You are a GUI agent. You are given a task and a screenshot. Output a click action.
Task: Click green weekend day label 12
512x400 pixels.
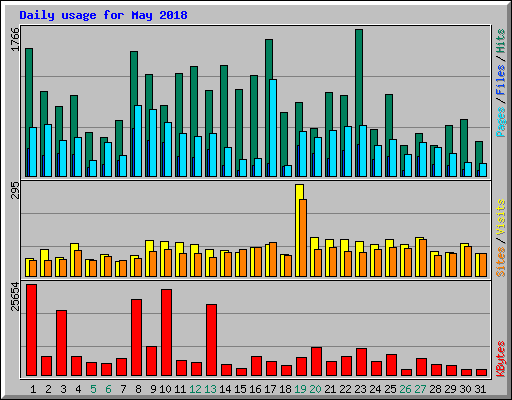tap(195, 389)
